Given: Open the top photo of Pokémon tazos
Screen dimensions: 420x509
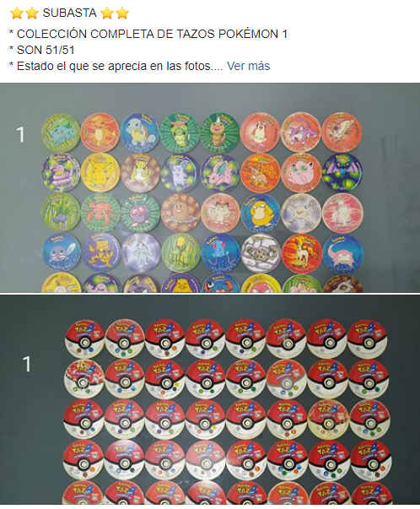Looking at the screenshot, I should click(210, 187).
